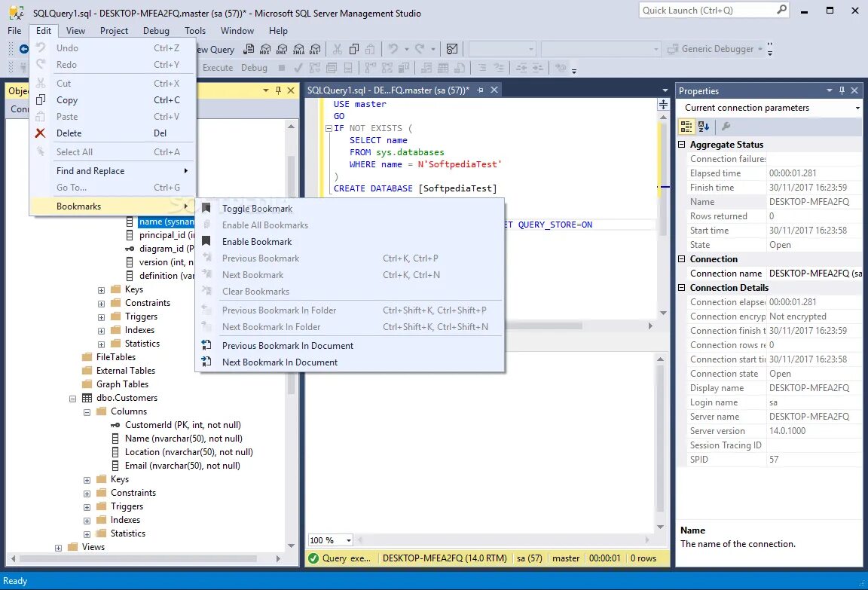Image resolution: width=868 pixels, height=590 pixels.
Task: Open the Tools menu
Action: point(195,31)
